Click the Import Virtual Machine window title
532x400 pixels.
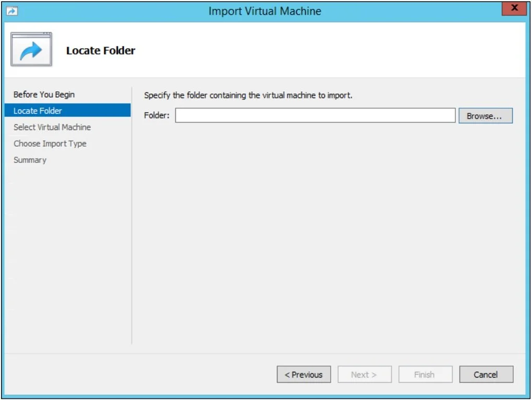click(264, 11)
